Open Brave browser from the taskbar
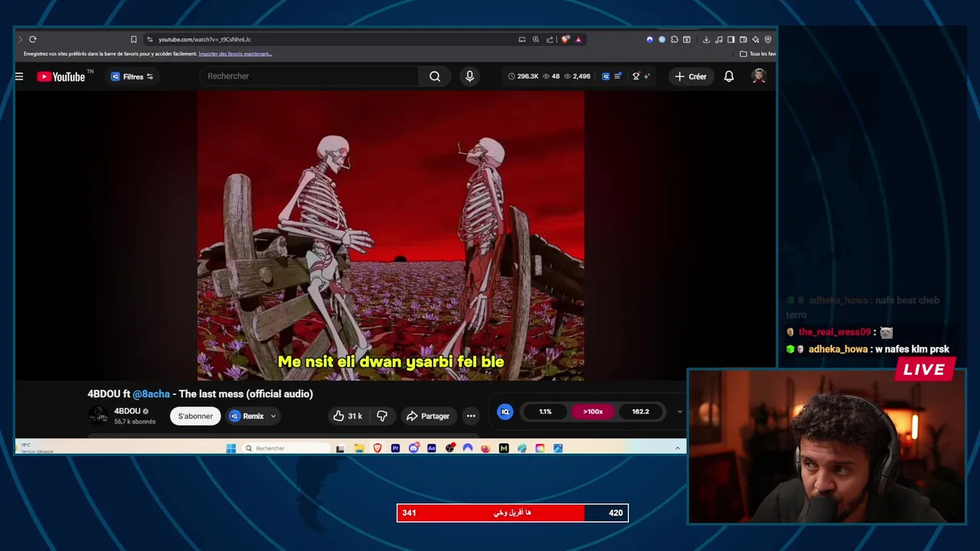The height and width of the screenshot is (551, 980). point(377,448)
